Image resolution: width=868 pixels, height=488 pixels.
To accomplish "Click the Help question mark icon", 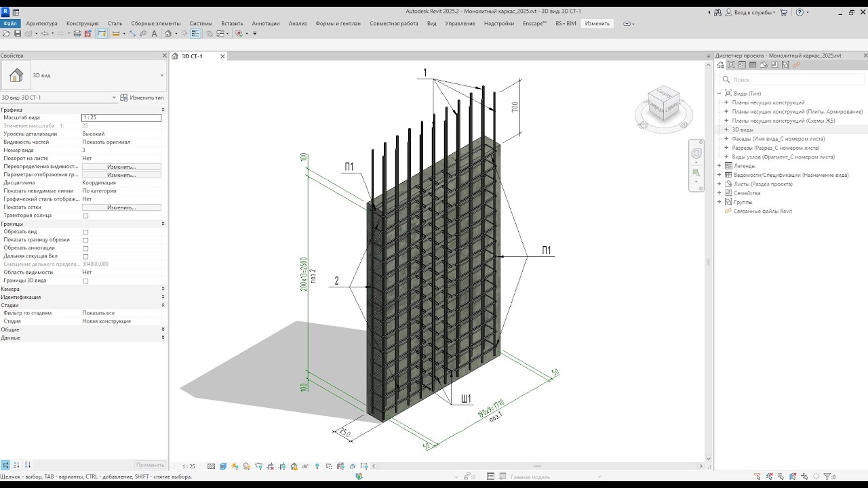I will coord(800,12).
